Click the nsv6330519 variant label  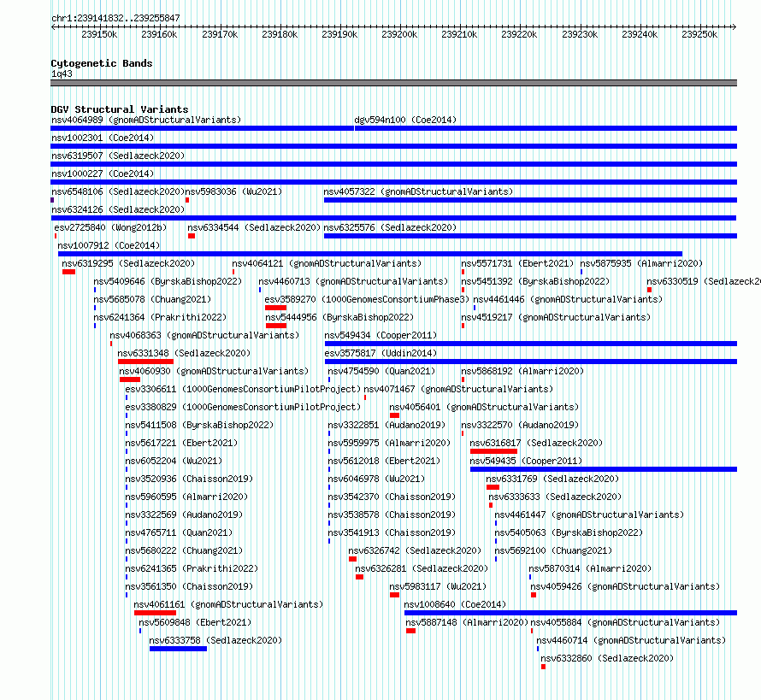coord(703,281)
